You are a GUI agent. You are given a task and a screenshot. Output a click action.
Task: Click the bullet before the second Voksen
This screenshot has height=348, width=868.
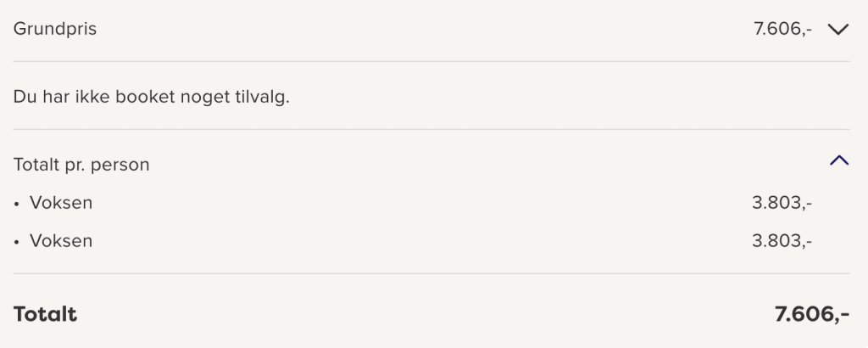[x=17, y=243]
